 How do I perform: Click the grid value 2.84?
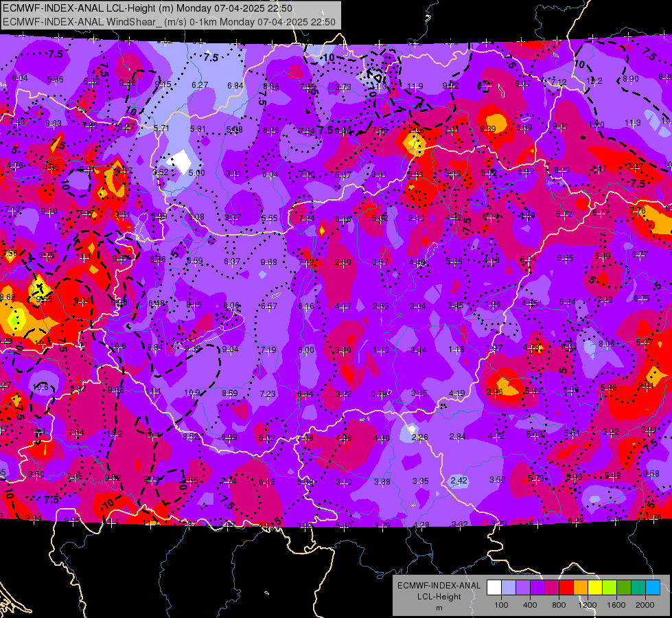457,437
